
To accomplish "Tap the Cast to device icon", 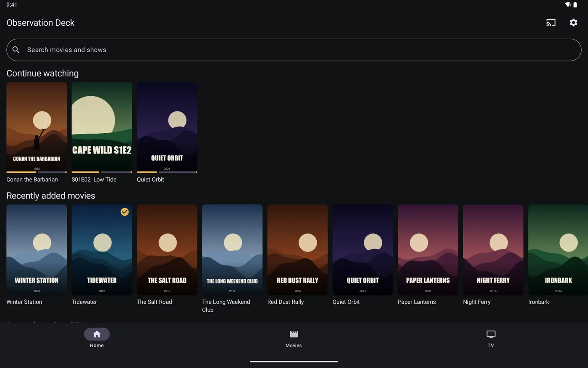I will [x=551, y=23].
